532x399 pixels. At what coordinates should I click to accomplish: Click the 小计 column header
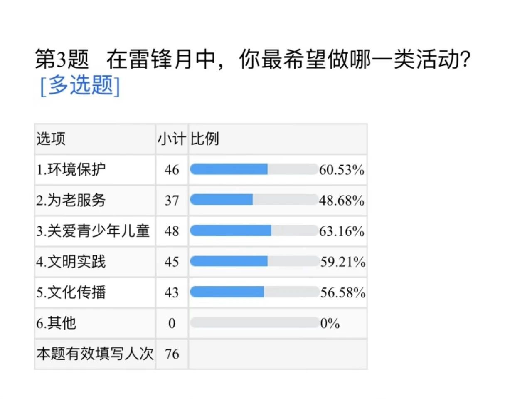coord(172,139)
